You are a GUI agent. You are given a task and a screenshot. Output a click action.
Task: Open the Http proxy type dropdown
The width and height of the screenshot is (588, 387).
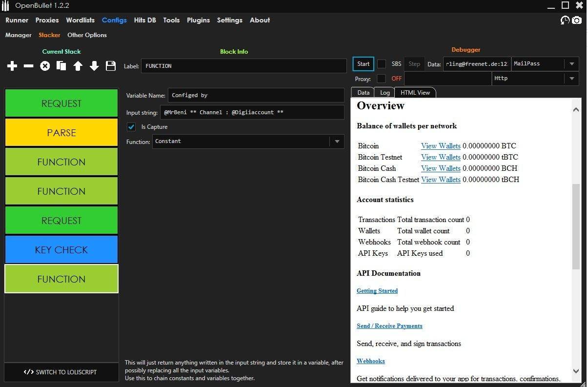point(571,79)
